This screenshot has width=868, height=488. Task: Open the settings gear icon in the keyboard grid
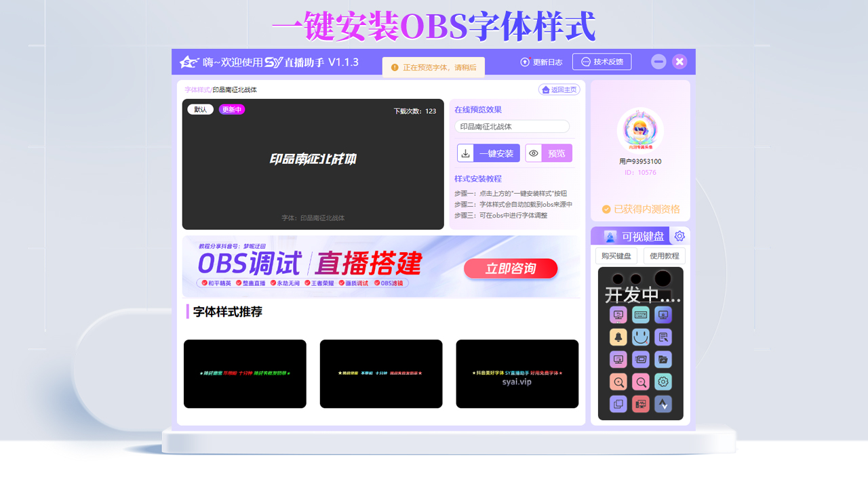tap(663, 382)
